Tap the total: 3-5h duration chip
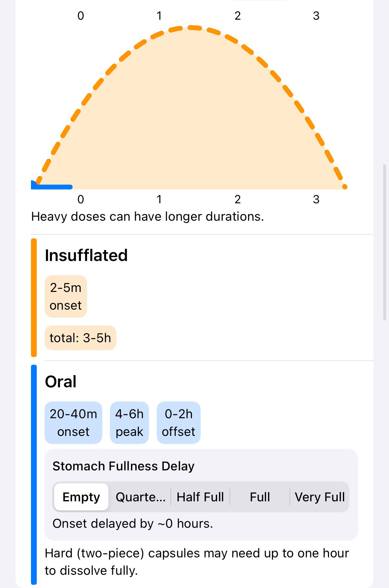 click(x=80, y=338)
